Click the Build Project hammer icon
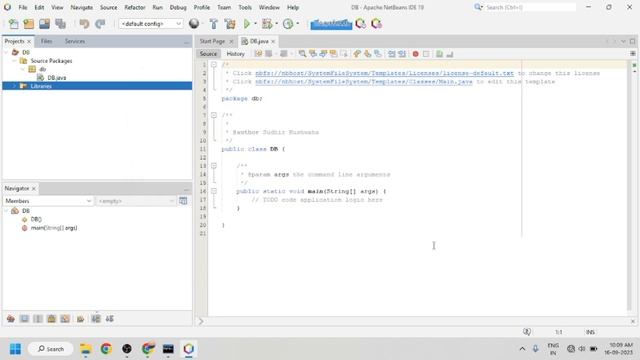Image resolution: width=640 pixels, height=360 pixels. point(213,24)
